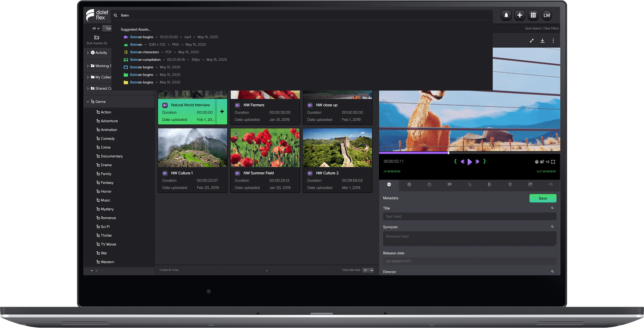
Task: Save the metadata changes
Action: (x=543, y=198)
